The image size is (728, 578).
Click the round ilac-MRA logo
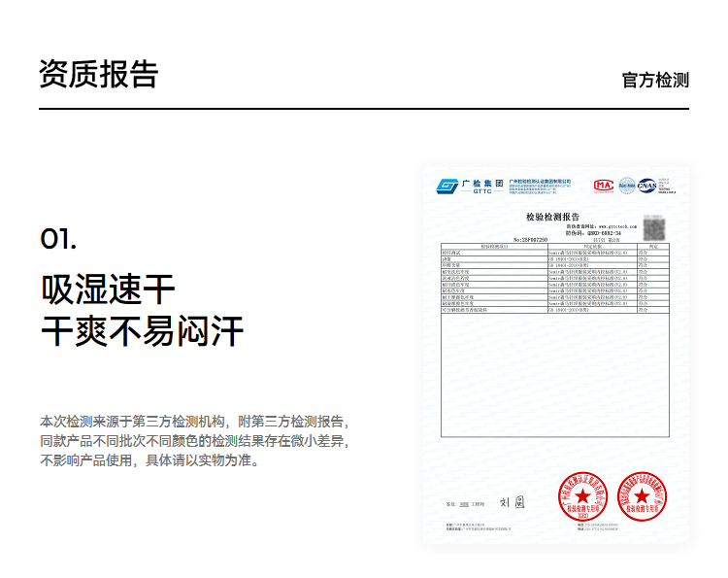coord(627,186)
